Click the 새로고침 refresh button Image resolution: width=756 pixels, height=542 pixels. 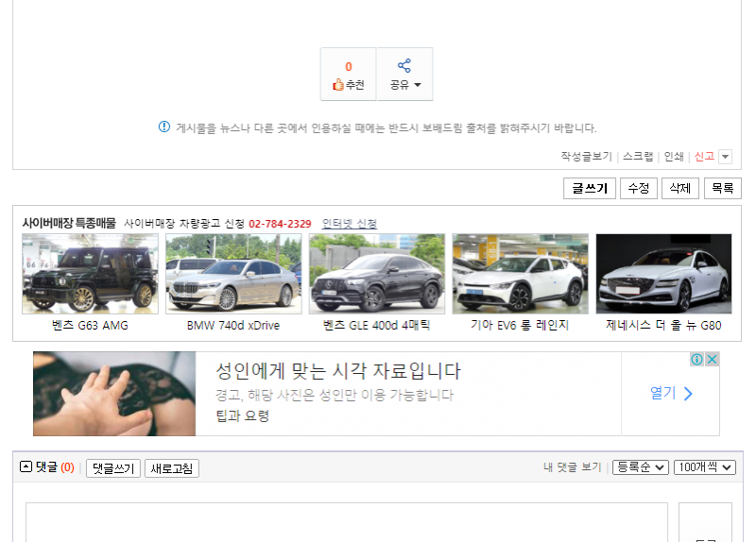pos(172,468)
